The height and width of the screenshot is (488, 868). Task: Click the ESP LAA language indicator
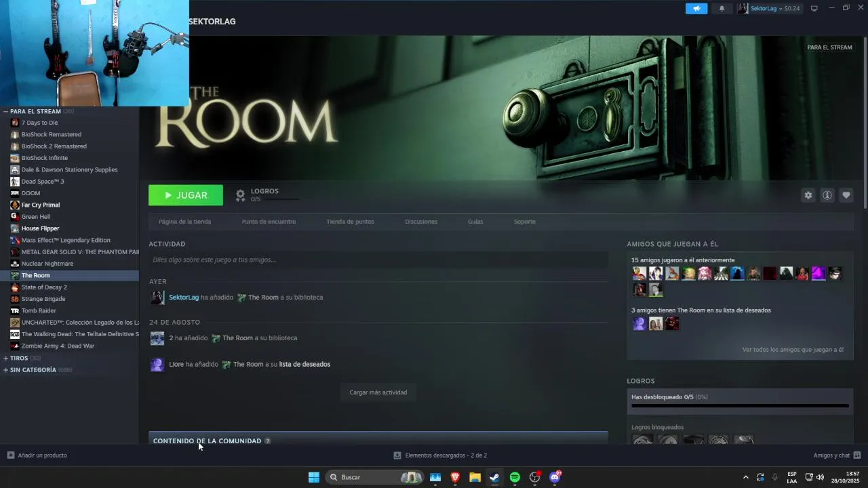(792, 477)
